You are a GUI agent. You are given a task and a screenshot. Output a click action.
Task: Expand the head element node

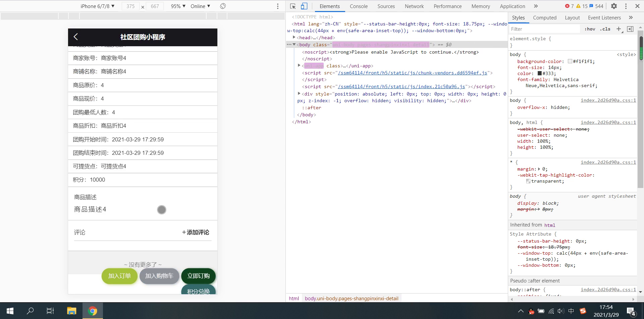click(294, 37)
